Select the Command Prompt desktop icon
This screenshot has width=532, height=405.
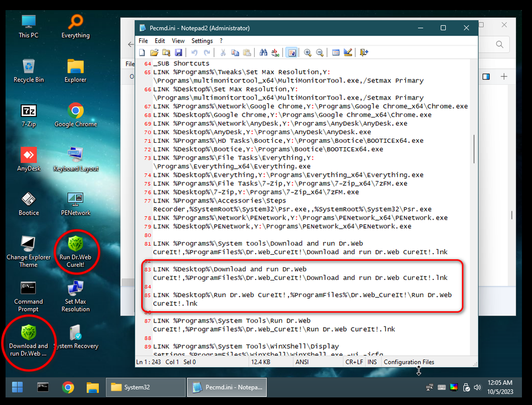[x=28, y=297]
